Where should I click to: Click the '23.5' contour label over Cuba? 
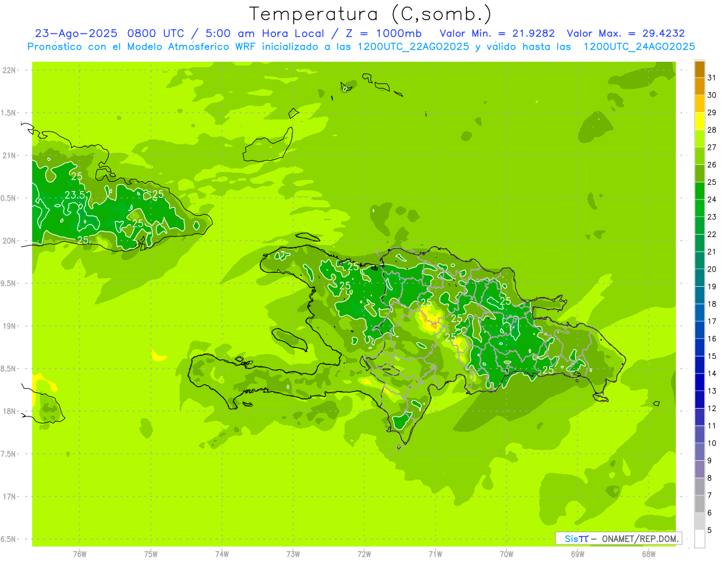coord(74,195)
